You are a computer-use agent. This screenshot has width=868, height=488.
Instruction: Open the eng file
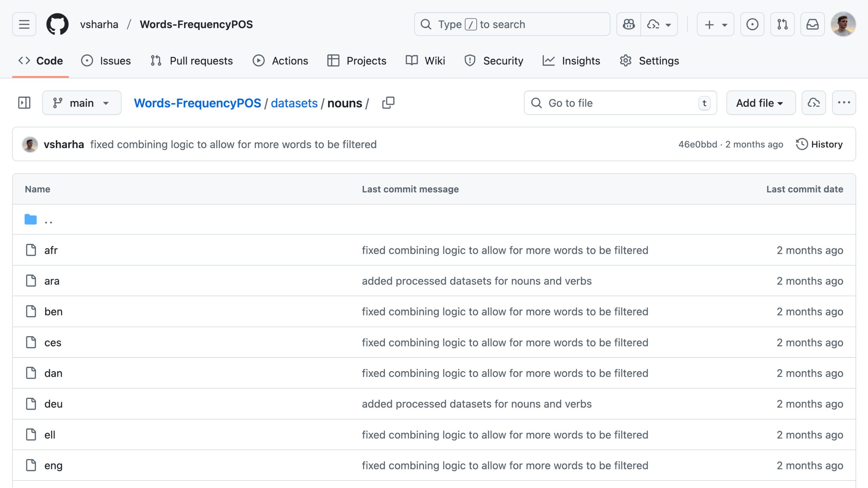pyautogui.click(x=53, y=465)
